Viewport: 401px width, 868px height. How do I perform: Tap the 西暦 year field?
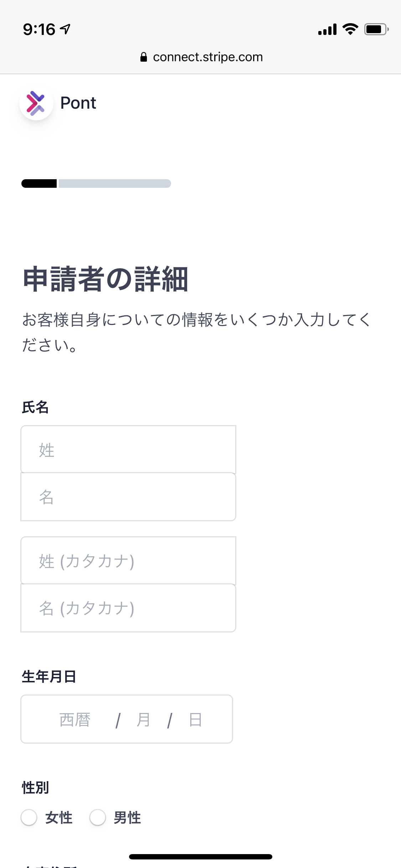coord(75,719)
